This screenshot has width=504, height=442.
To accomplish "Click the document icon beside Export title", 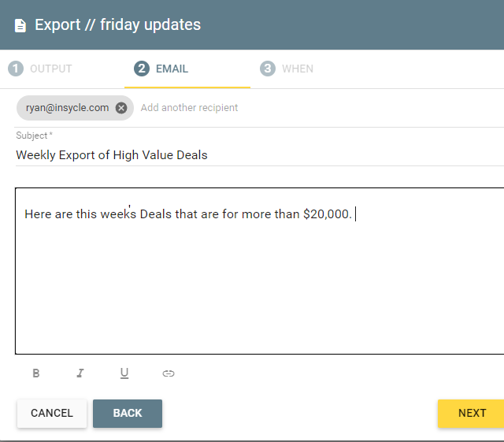I will (20, 26).
